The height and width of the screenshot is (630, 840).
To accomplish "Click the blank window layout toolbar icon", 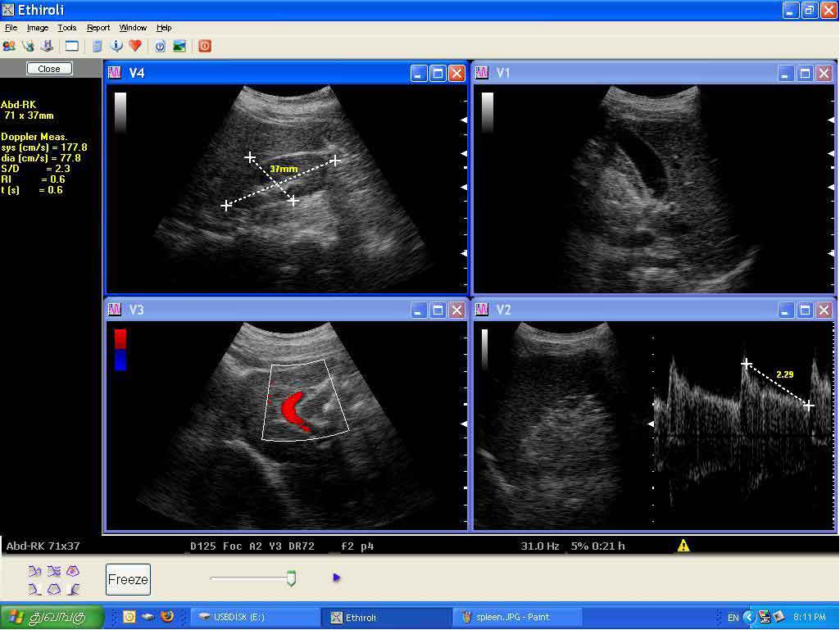I will [x=71, y=46].
